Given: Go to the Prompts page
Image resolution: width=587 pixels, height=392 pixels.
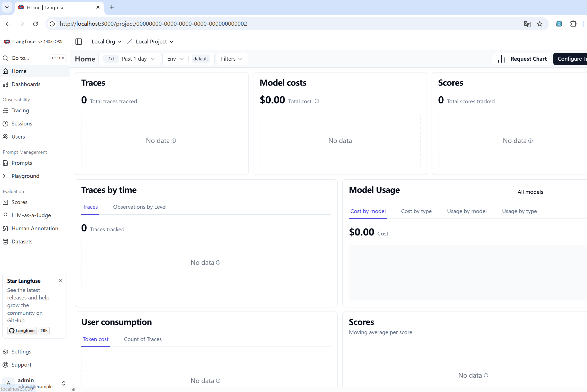Looking at the screenshot, I should [22, 163].
